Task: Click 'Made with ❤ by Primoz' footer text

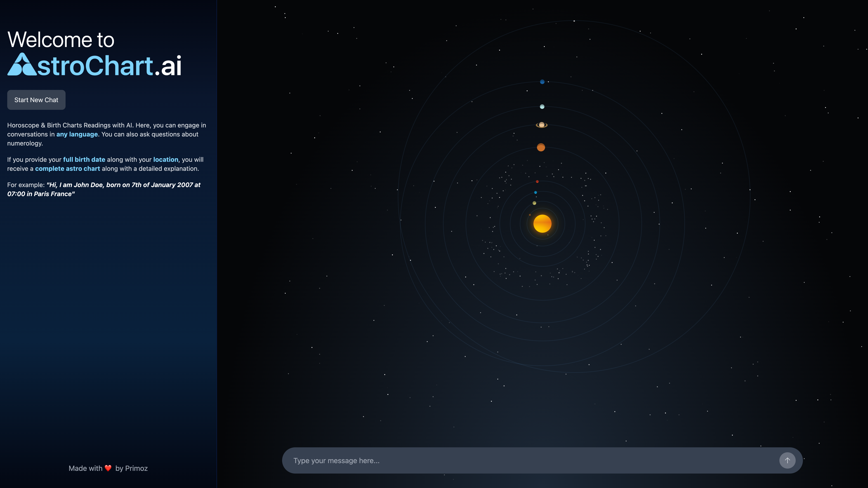Action: (108, 468)
